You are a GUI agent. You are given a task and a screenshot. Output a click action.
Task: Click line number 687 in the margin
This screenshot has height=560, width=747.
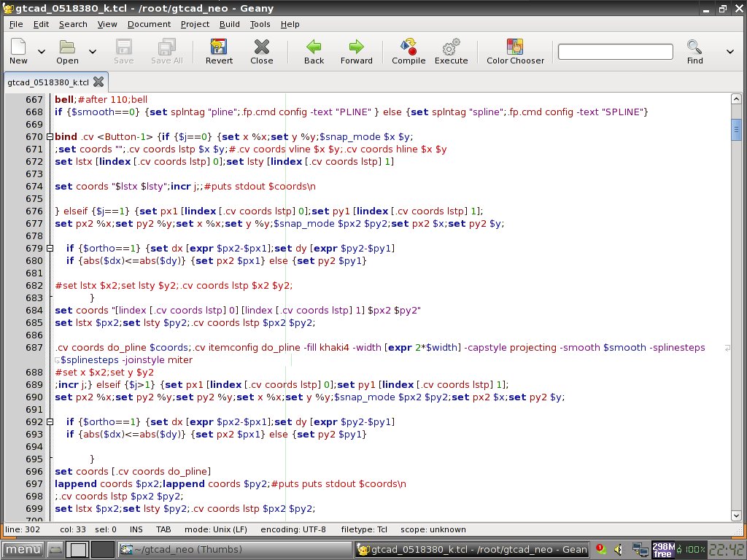pyautogui.click(x=34, y=348)
